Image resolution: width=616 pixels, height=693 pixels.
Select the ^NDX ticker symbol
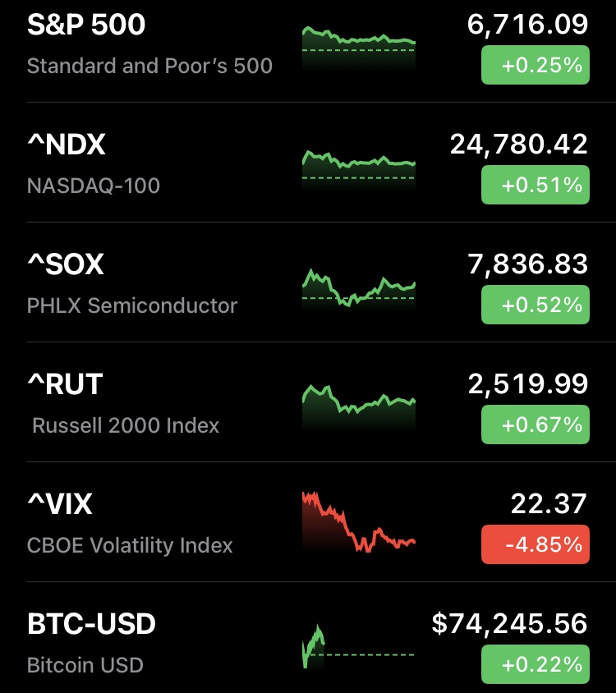(67, 145)
